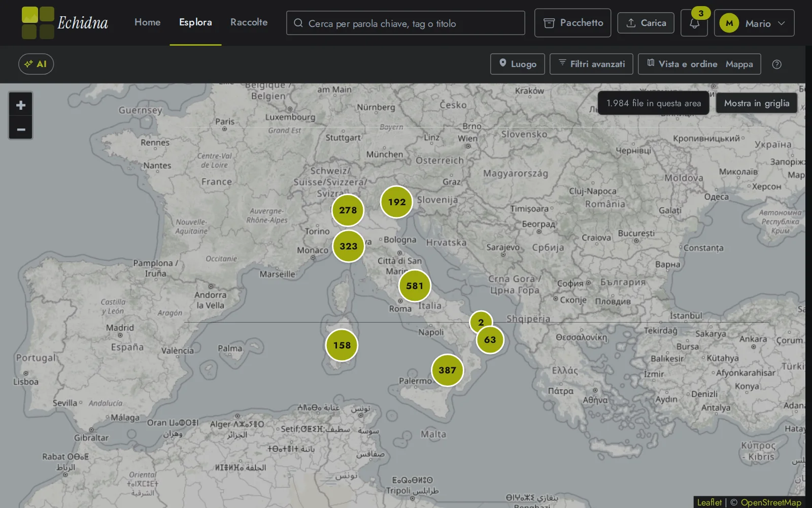This screenshot has width=812, height=508.
Task: Open the OpenStreetMap attribution link
Action: pyautogui.click(x=771, y=502)
